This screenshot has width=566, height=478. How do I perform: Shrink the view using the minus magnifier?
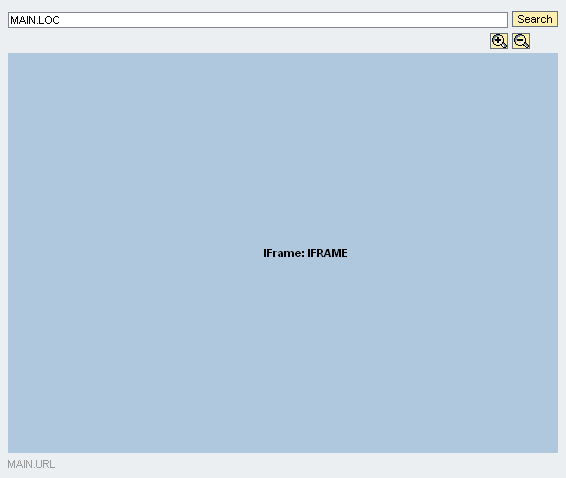521,41
